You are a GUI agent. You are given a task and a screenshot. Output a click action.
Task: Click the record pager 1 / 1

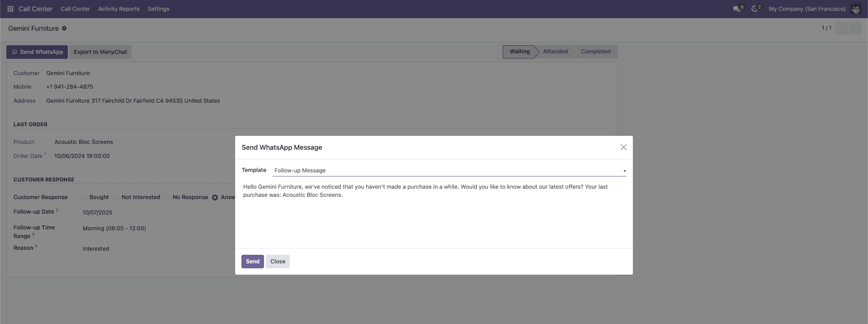826,28
